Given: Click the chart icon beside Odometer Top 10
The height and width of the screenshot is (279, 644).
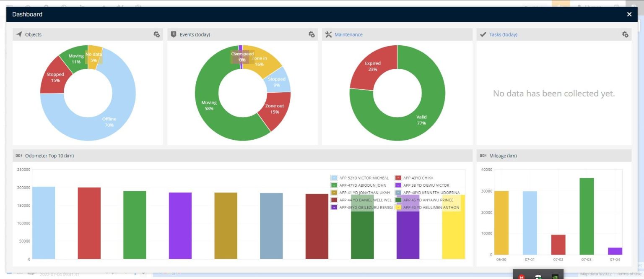Looking at the screenshot, I should [19, 156].
